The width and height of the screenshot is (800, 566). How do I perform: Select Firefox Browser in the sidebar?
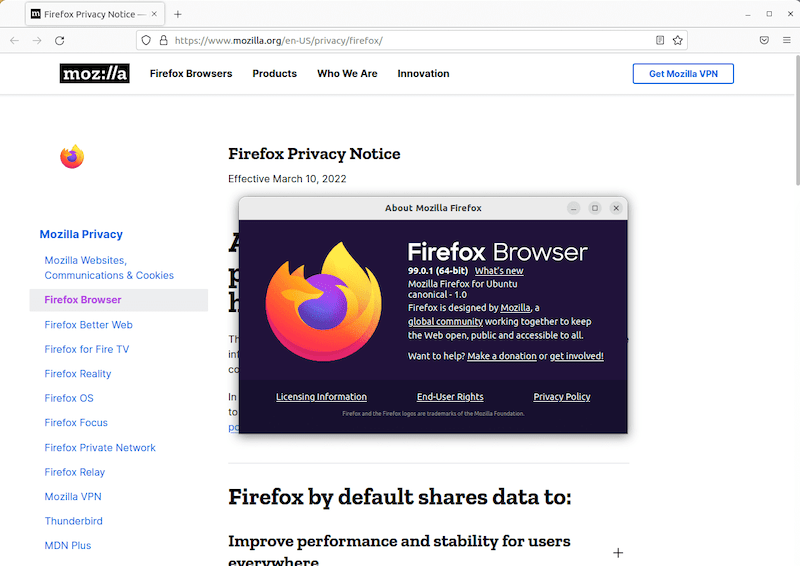coord(118,300)
